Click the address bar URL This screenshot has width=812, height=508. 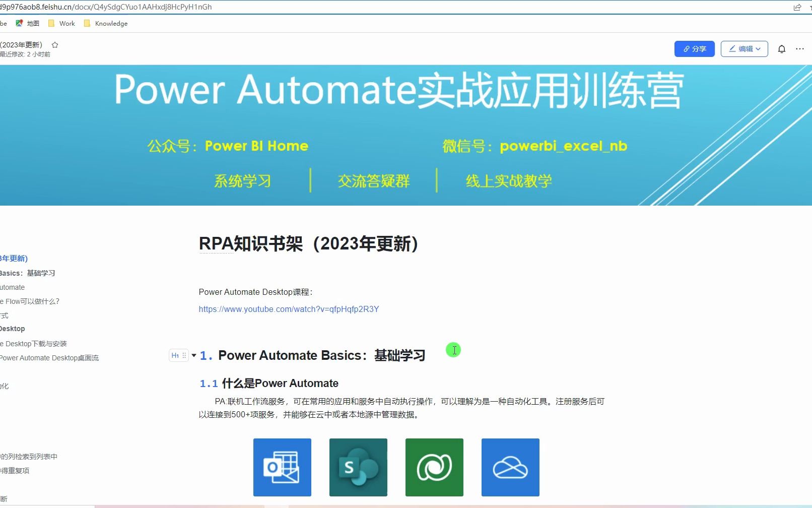coord(106,7)
